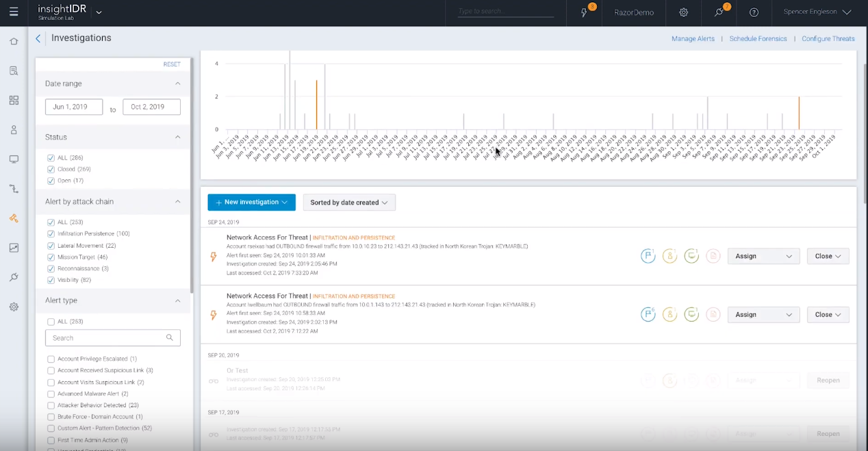Check Attacker Behavior Detected (23) checkbox
Screen dimensions: 868x451
coord(51,405)
